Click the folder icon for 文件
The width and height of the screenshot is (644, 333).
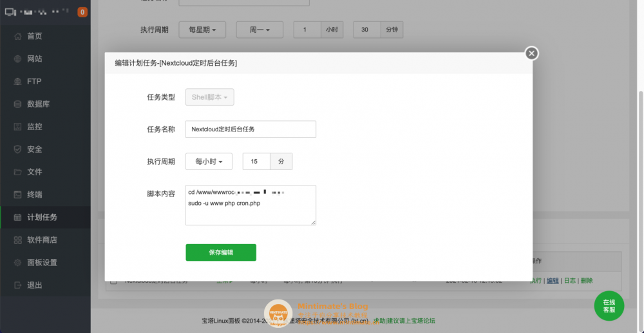tap(17, 171)
